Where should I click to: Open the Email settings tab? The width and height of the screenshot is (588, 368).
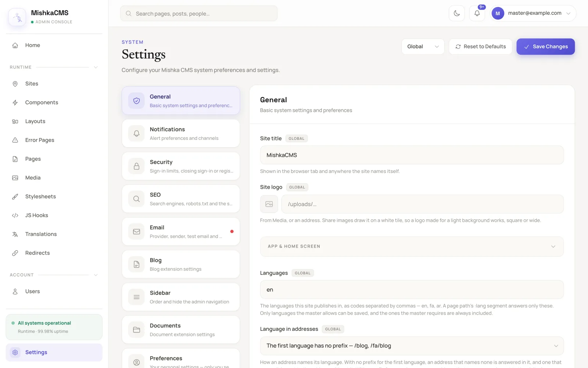181,231
